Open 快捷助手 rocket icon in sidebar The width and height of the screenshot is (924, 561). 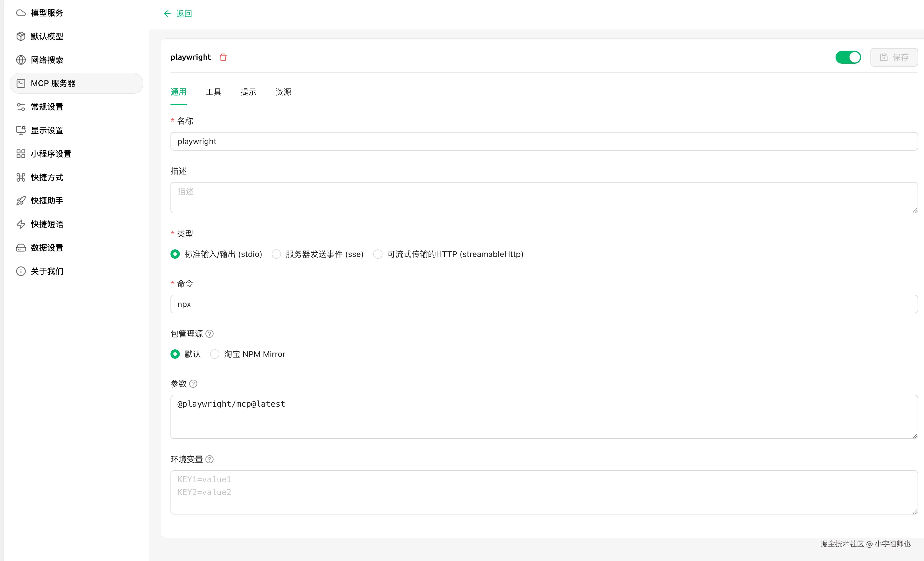pyautogui.click(x=21, y=201)
